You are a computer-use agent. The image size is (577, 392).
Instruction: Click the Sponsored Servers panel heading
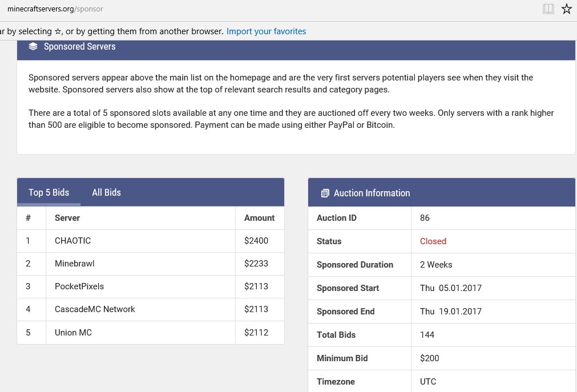point(79,47)
